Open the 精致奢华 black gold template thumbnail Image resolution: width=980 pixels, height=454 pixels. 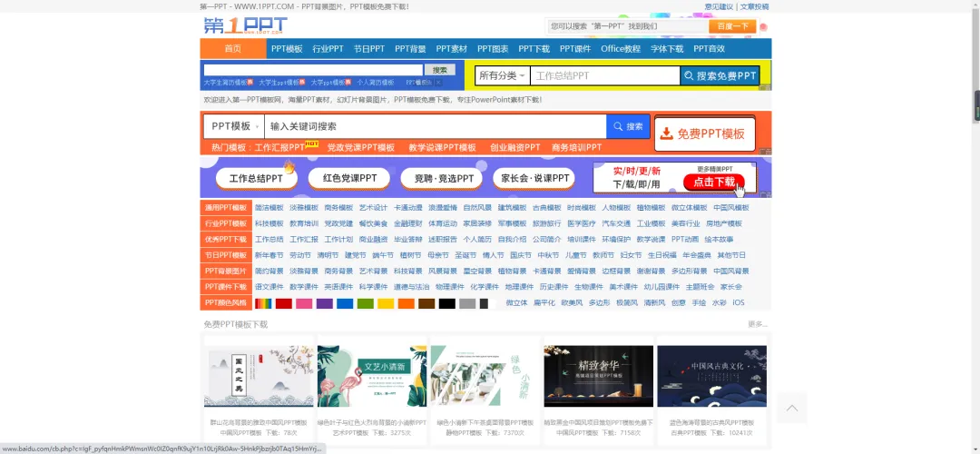(599, 377)
